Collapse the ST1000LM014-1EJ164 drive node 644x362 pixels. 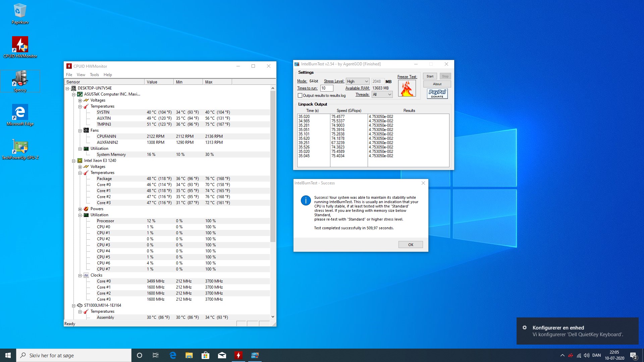73,306
